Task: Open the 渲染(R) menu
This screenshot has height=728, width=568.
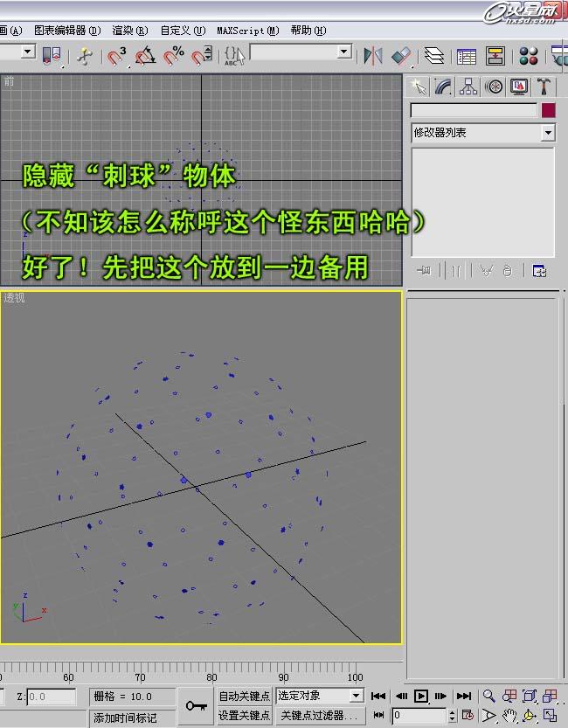Action: coord(129,30)
